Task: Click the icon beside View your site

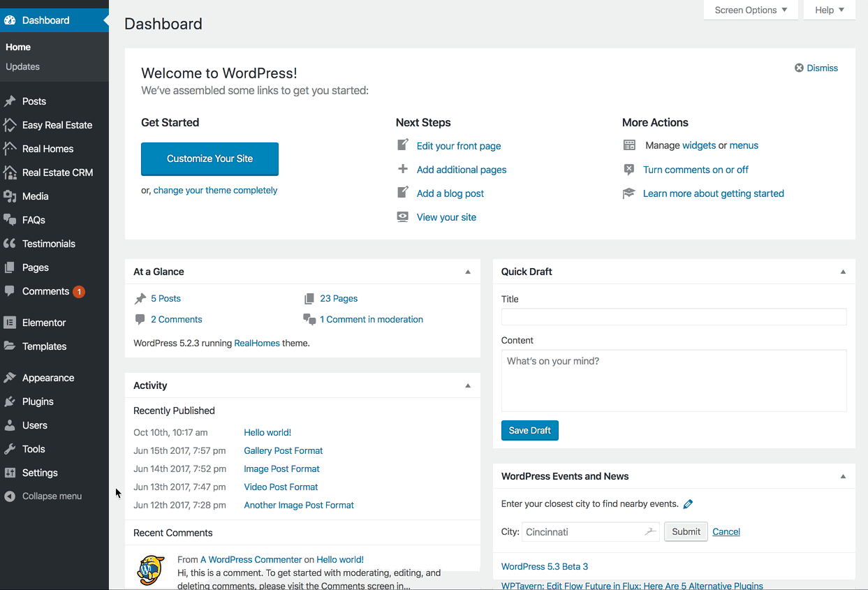Action: click(x=403, y=217)
